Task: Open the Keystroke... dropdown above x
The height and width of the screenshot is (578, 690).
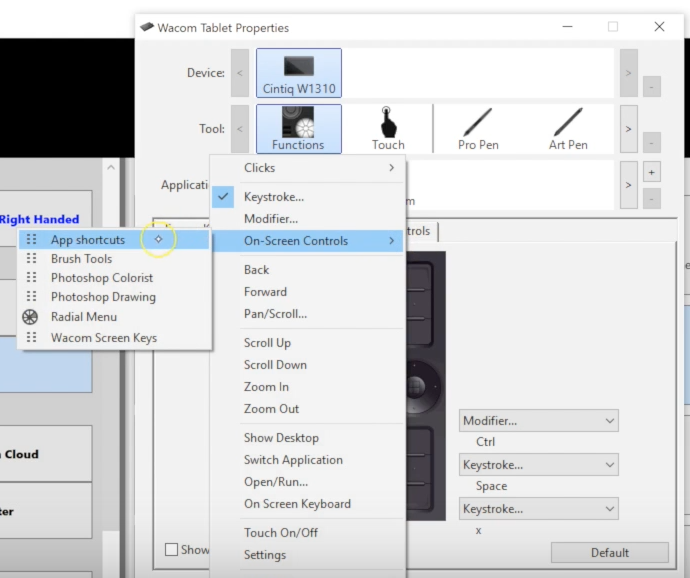Action: (x=538, y=509)
